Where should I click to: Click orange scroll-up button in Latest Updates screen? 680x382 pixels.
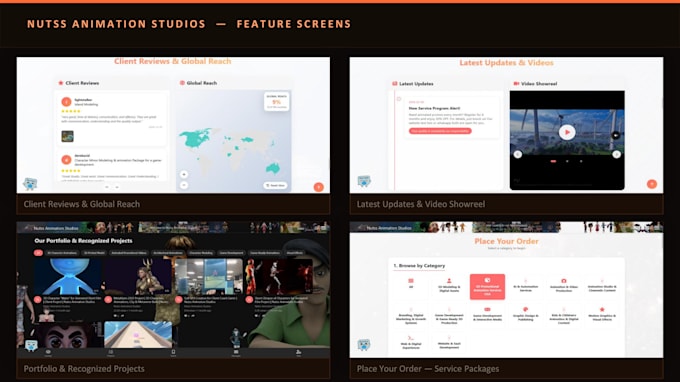click(651, 184)
